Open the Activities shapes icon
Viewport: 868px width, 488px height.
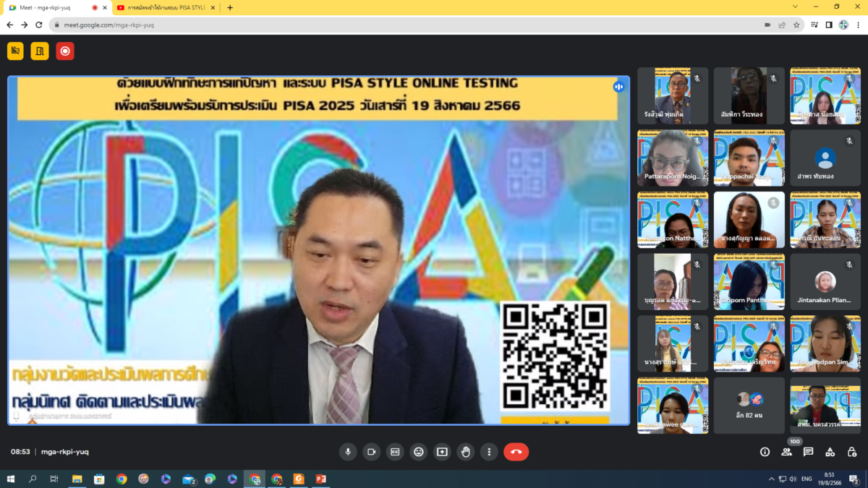830,452
